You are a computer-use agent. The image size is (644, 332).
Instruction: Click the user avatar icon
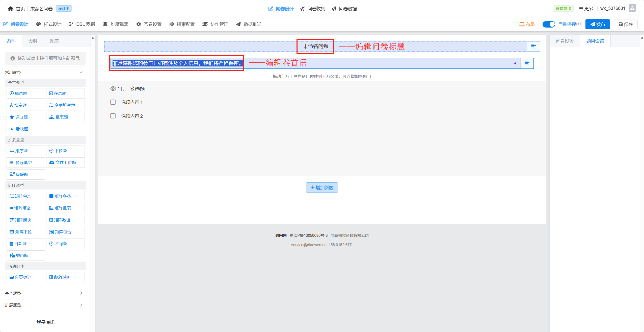click(632, 8)
